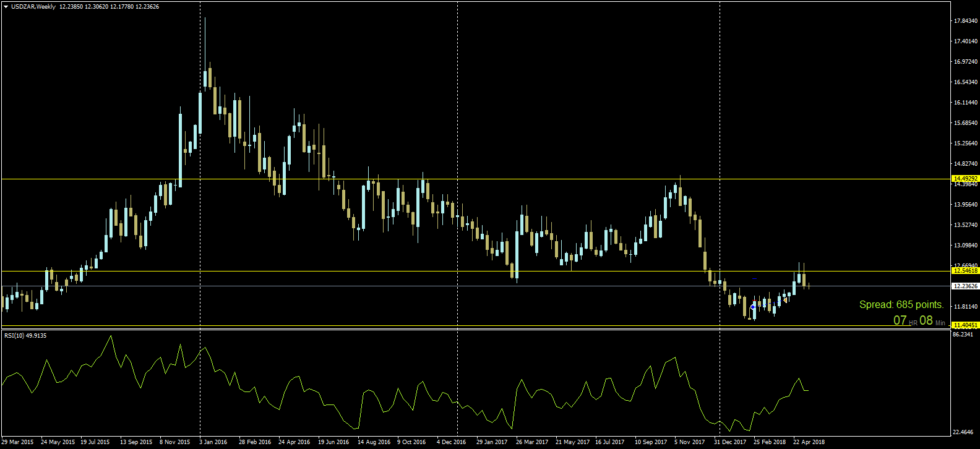Click the white 14.49292 horizontal line label
Screen dimensions: 980x449
[965, 178]
